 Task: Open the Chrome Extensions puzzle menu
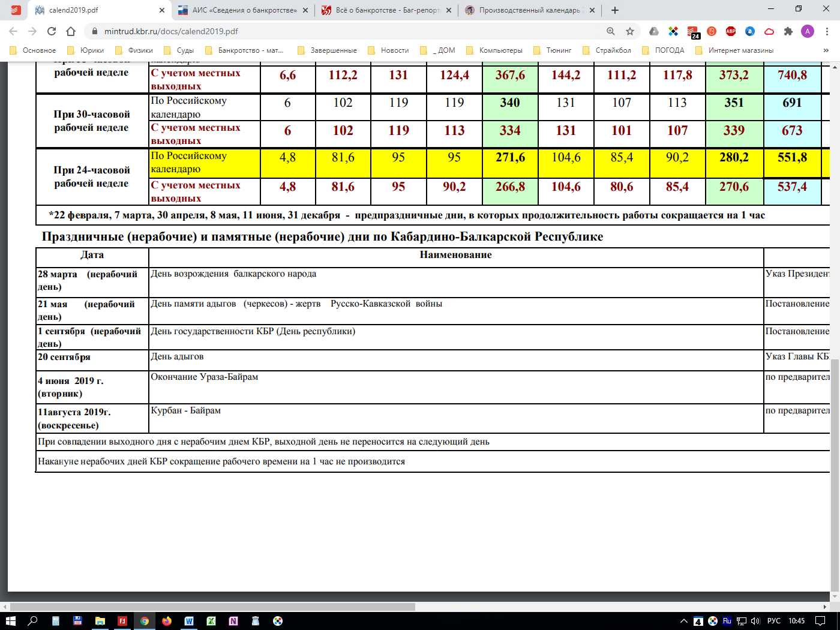click(x=788, y=31)
